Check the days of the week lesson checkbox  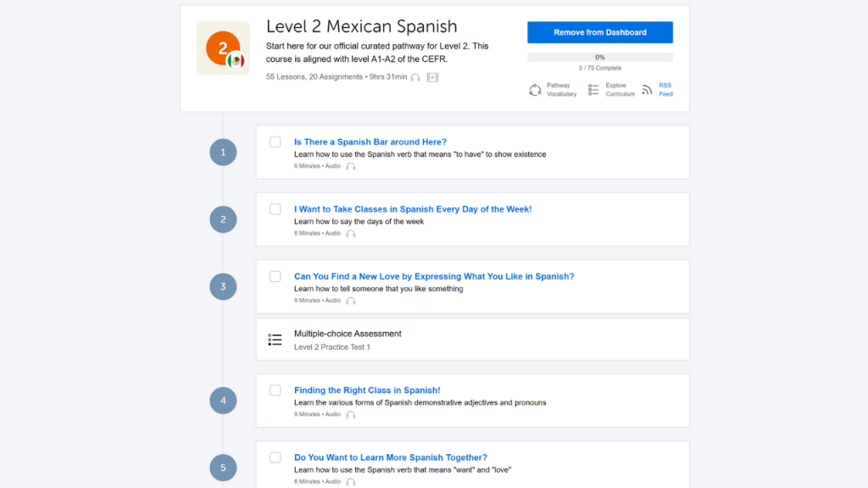275,209
